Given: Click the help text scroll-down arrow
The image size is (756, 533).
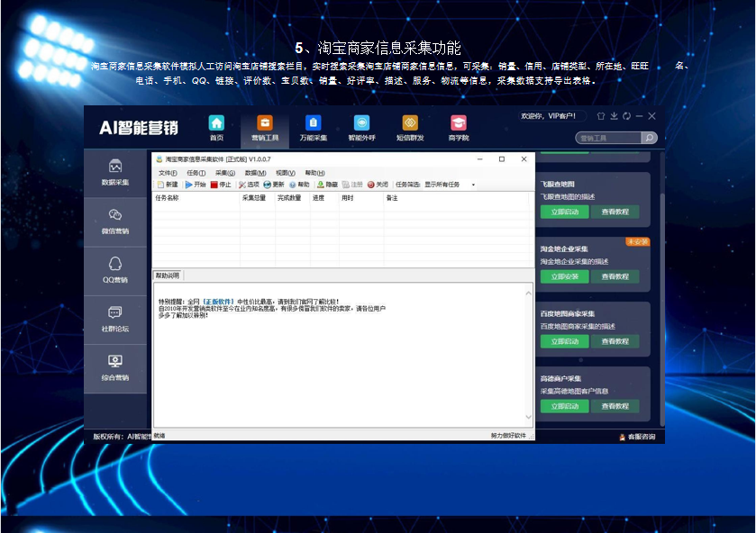Looking at the screenshot, I should [528, 418].
